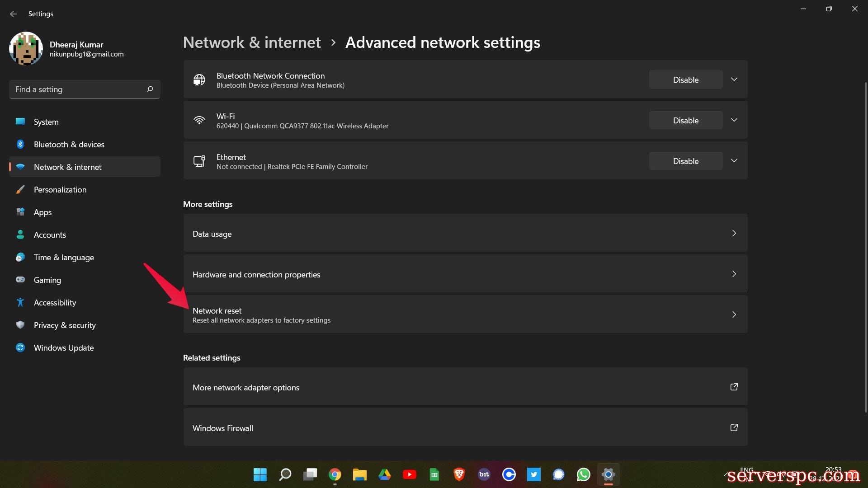Click the back arrow in Settings header
The width and height of the screenshot is (868, 488).
coord(14,14)
